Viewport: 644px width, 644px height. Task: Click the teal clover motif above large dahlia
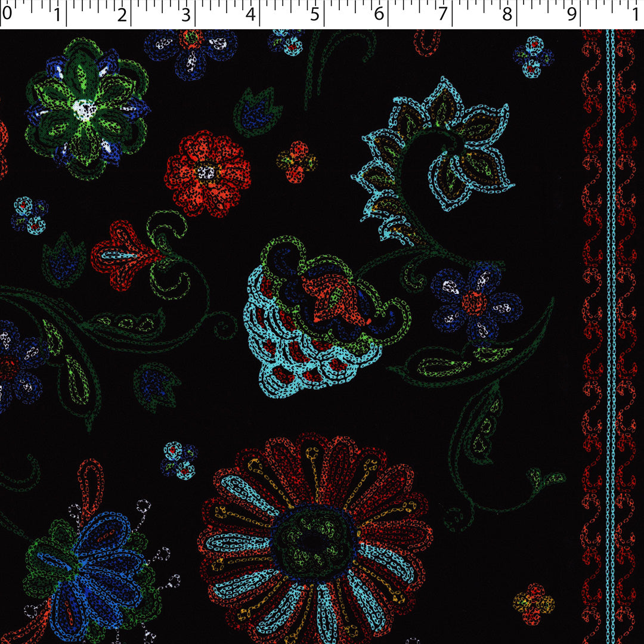(x=179, y=459)
